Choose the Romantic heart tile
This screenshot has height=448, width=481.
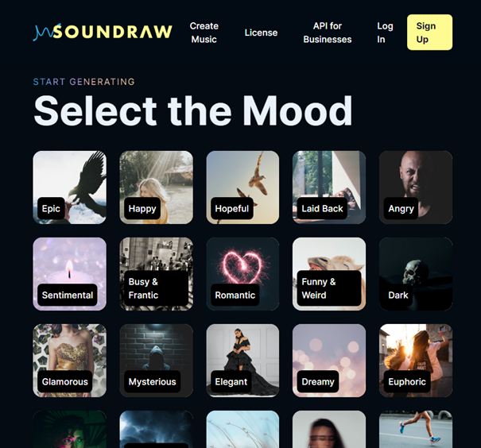(x=242, y=274)
